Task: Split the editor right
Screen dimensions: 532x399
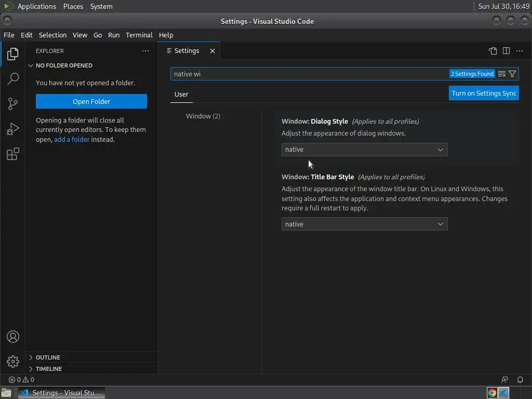Action: [x=506, y=51]
